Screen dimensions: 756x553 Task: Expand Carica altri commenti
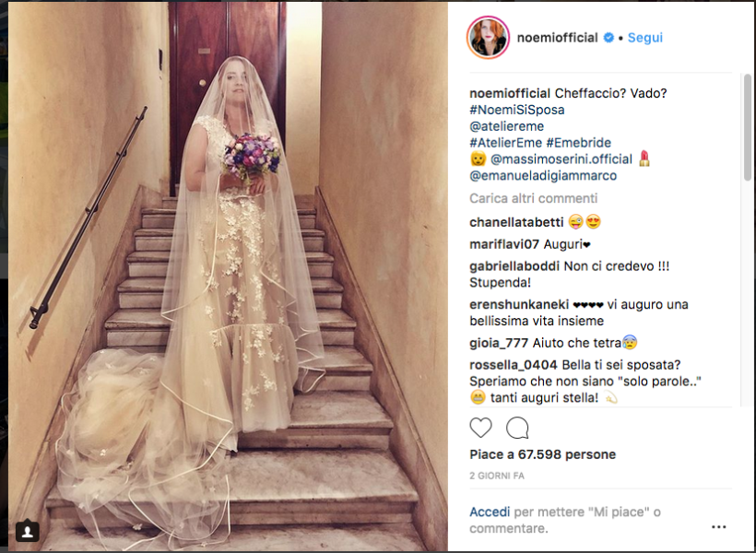[533, 198]
